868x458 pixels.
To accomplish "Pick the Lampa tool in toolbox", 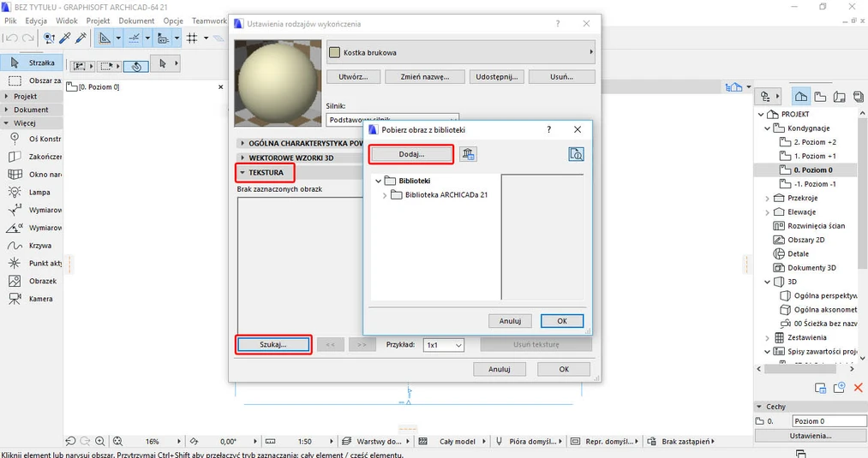I will coord(32,192).
